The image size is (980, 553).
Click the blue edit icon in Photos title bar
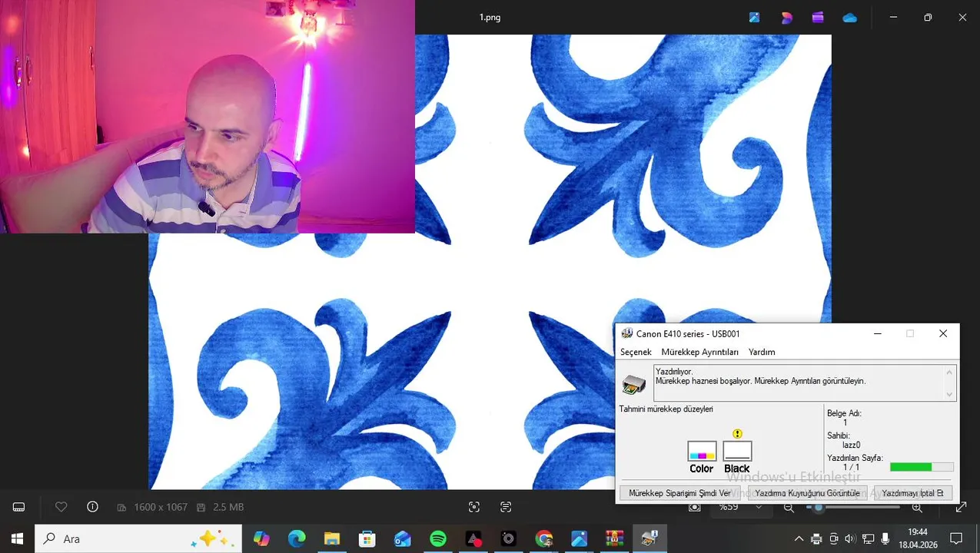(x=754, y=17)
